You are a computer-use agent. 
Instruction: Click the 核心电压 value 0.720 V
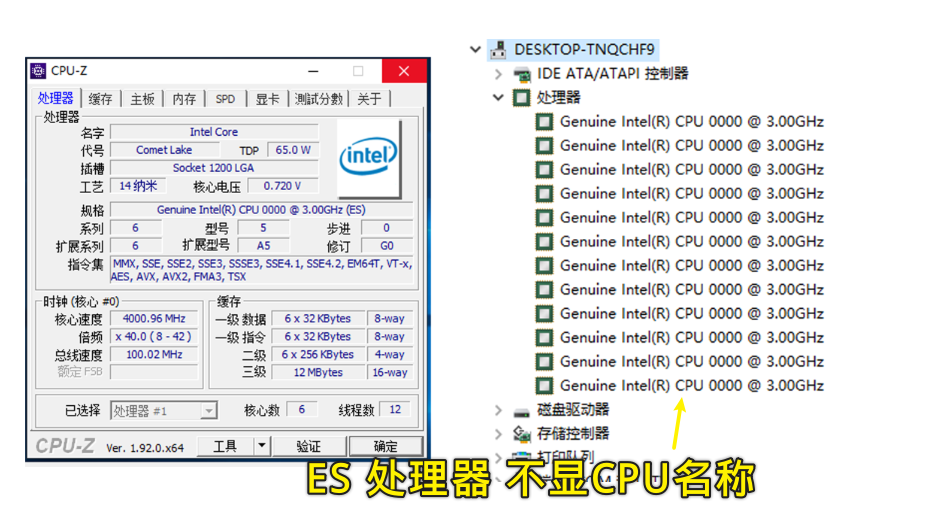click(283, 186)
